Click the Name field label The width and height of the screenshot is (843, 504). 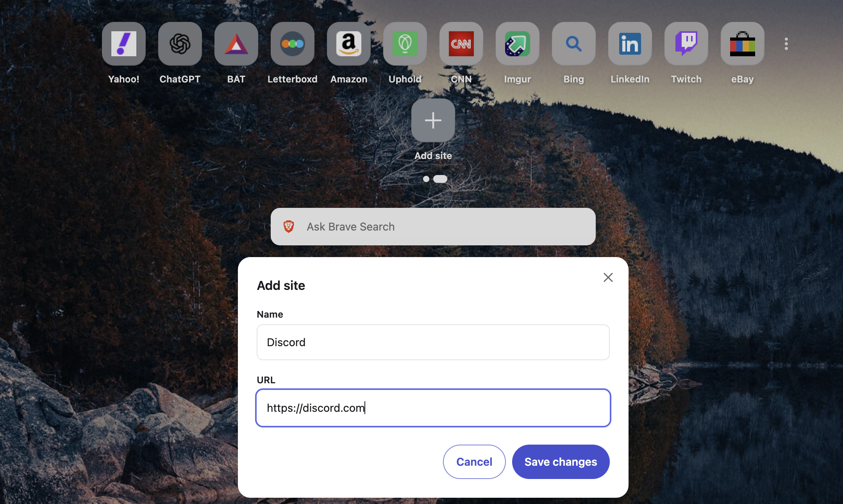(270, 315)
